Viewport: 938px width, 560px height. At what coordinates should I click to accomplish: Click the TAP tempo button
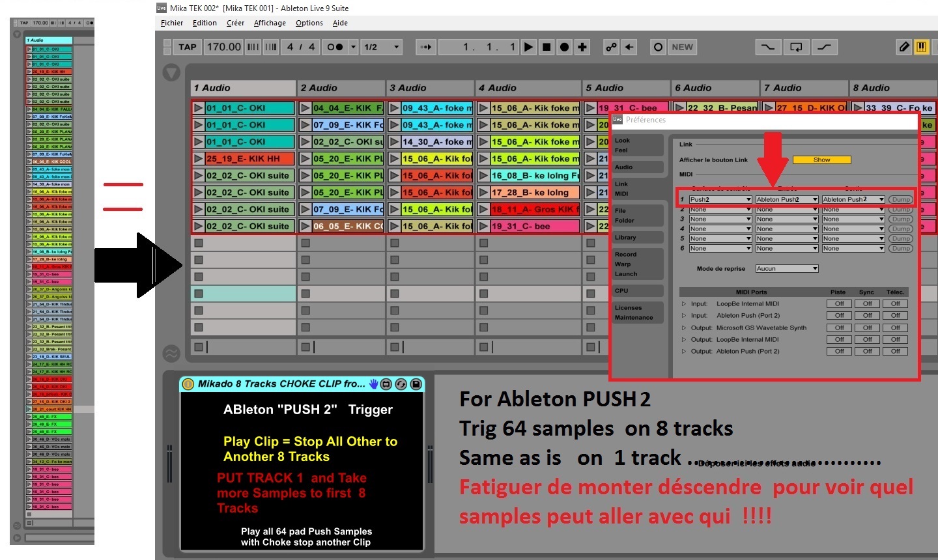pyautogui.click(x=187, y=47)
